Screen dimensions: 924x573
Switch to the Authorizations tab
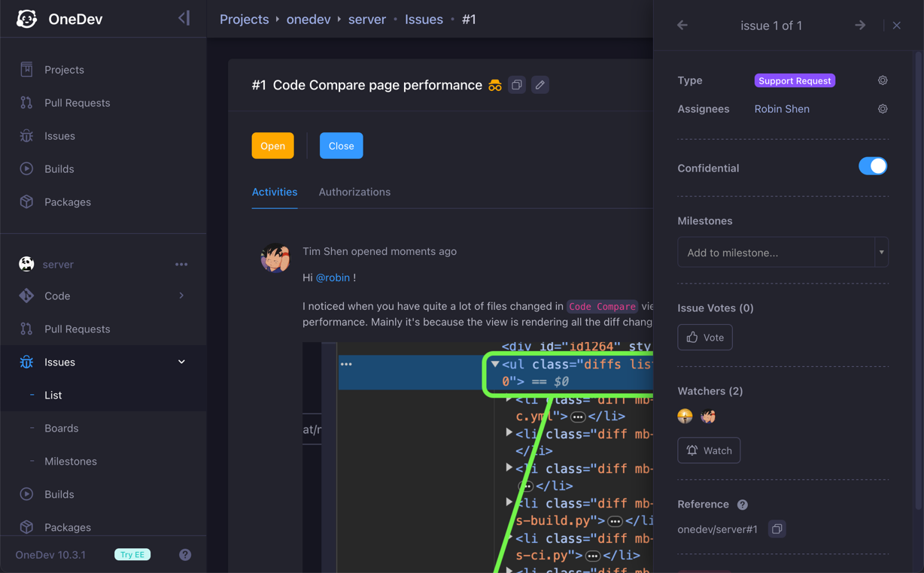[x=354, y=193]
